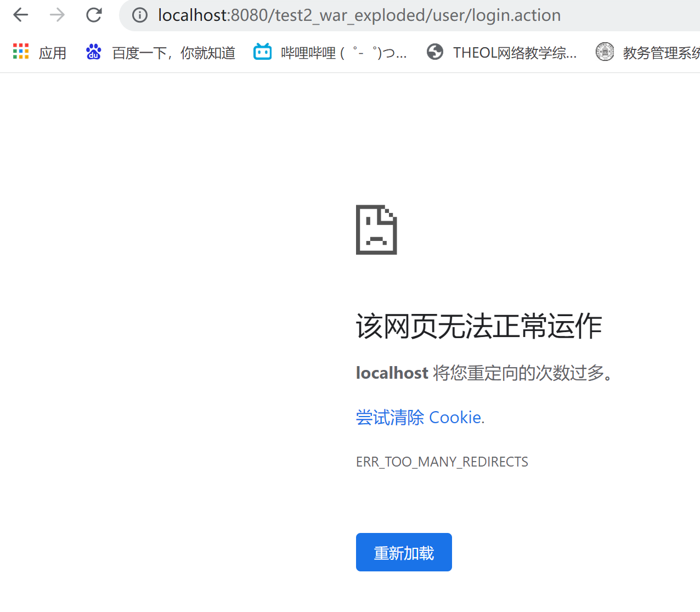Click the THEOL globe icon bookmark
The height and width of the screenshot is (612, 700).
434,51
